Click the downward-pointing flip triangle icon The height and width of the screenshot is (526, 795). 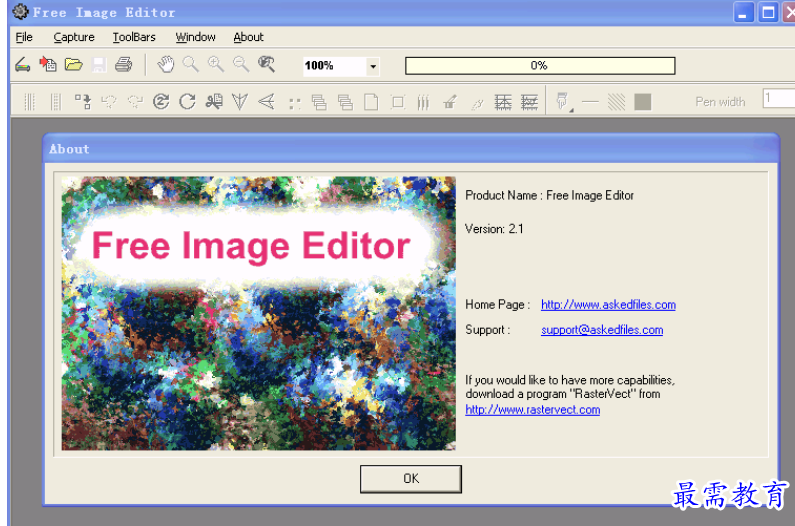click(240, 102)
